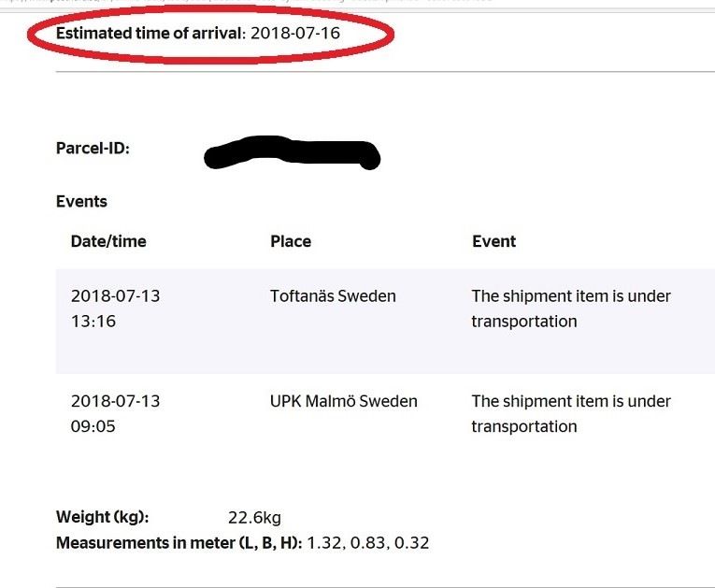The height and width of the screenshot is (588, 715).
Task: Click the date 2018-07-13 in the Toftanäs row
Action: point(115,296)
